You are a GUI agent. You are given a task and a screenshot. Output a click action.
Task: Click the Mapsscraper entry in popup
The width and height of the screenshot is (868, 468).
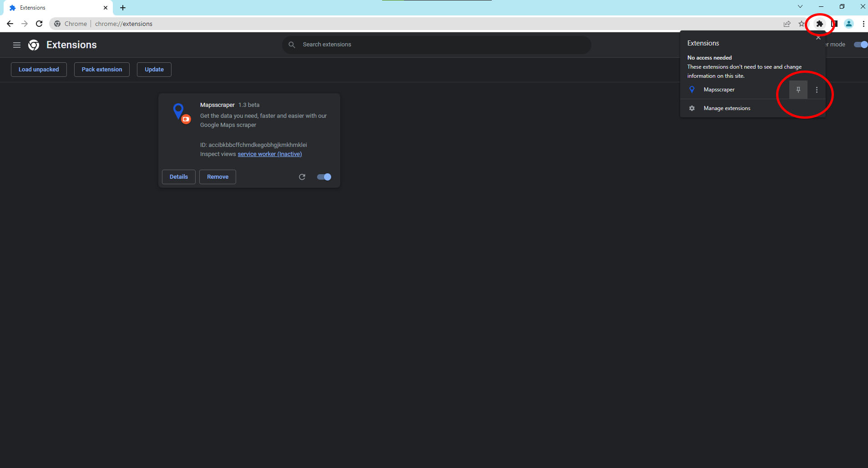[734, 90]
